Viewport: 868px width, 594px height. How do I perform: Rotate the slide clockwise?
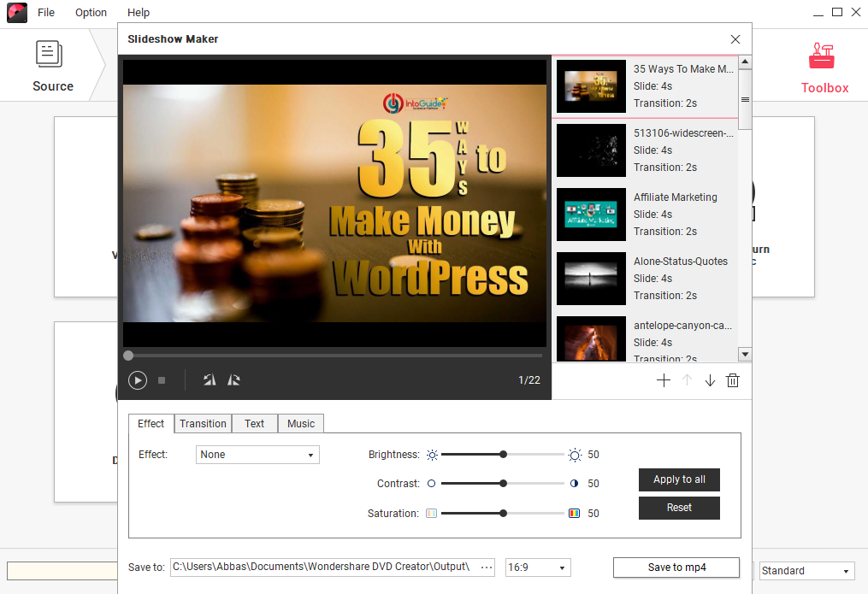(x=233, y=380)
